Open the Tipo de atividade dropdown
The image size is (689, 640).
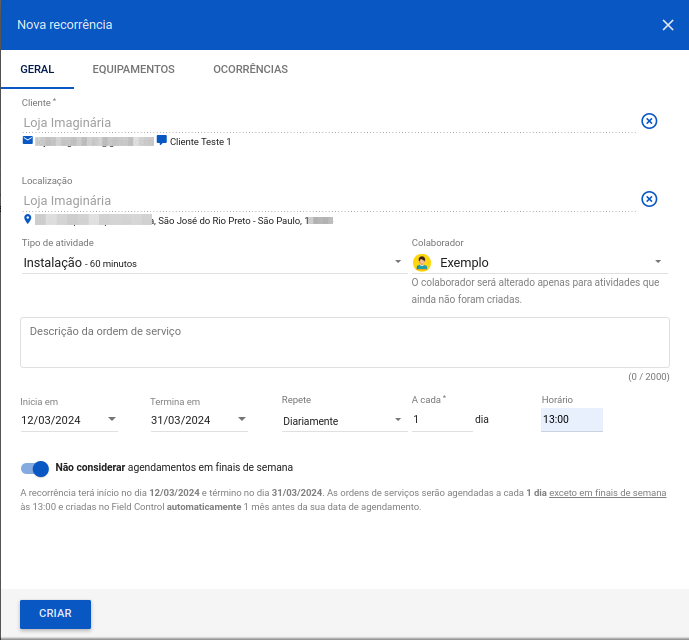pyautogui.click(x=214, y=263)
